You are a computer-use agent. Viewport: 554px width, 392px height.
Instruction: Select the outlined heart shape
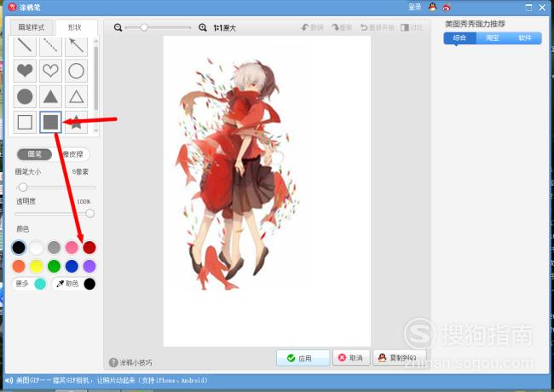(x=50, y=71)
